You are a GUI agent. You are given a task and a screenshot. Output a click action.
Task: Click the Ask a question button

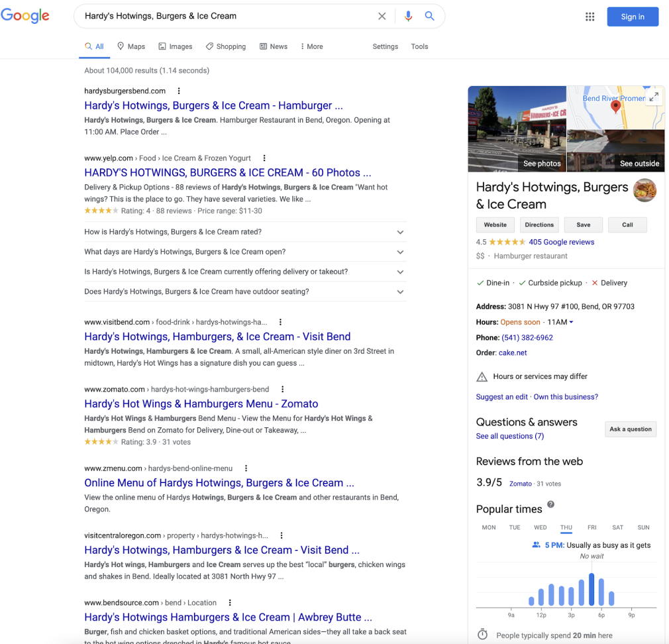[631, 429]
